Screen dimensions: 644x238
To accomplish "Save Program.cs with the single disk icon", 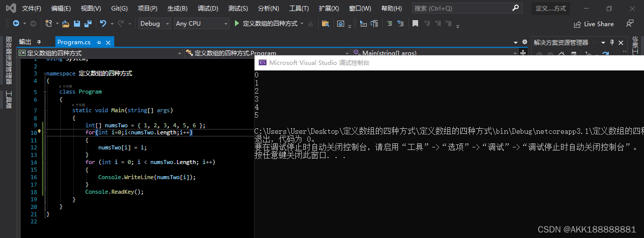I will [x=77, y=24].
